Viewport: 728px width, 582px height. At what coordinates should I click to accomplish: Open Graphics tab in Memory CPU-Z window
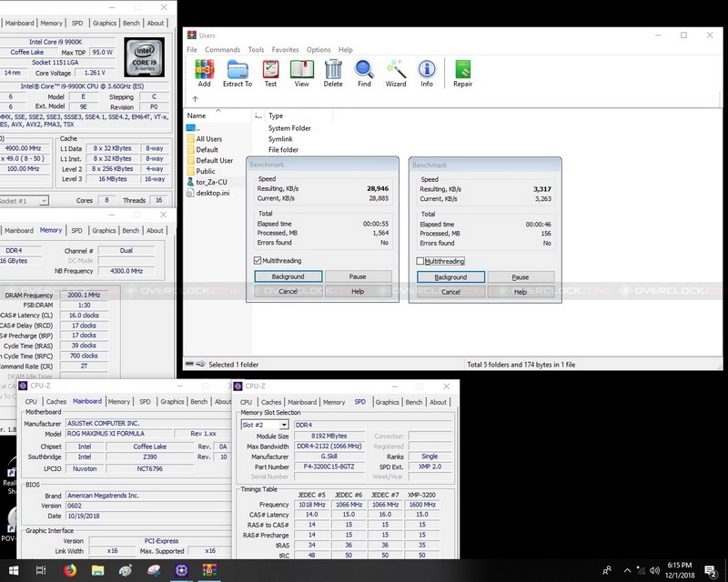point(104,230)
